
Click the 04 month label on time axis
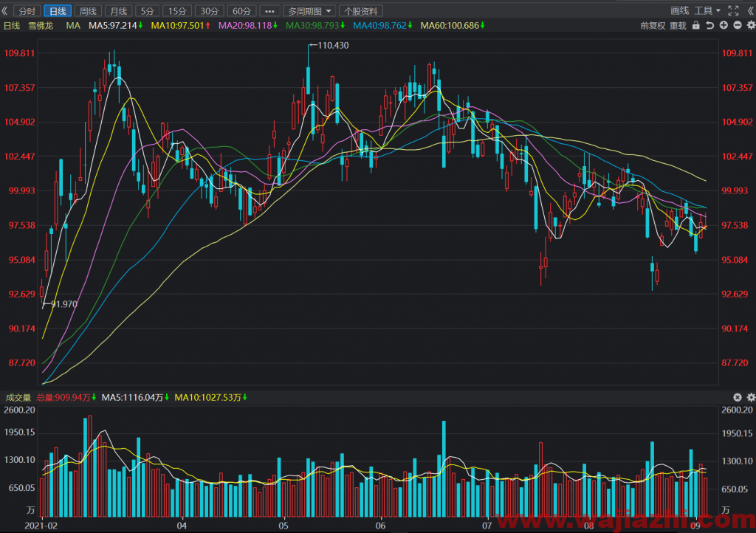(182, 526)
